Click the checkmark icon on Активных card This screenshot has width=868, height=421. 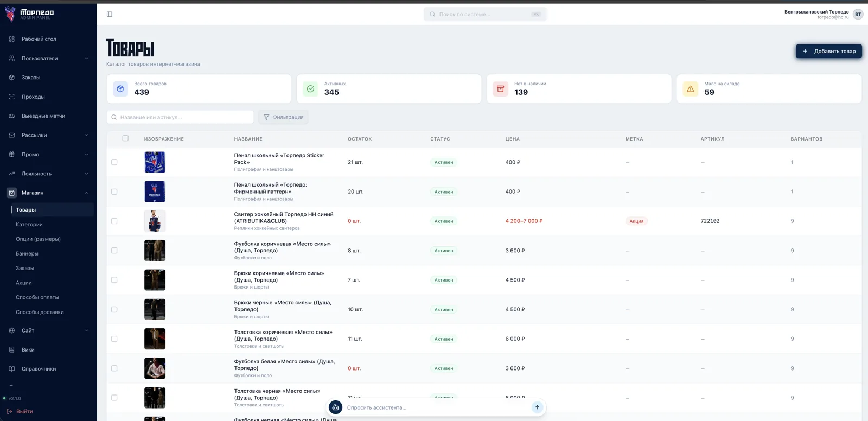pyautogui.click(x=310, y=88)
